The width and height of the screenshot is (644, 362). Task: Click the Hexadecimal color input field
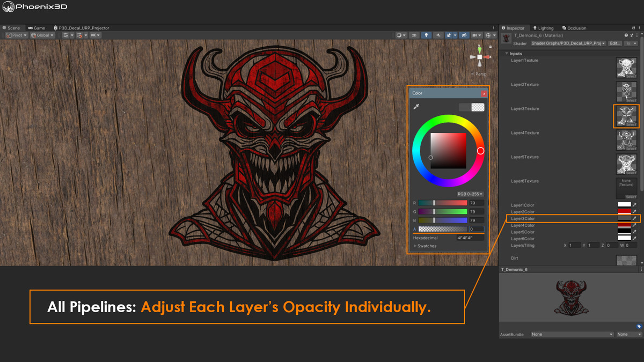click(470, 238)
